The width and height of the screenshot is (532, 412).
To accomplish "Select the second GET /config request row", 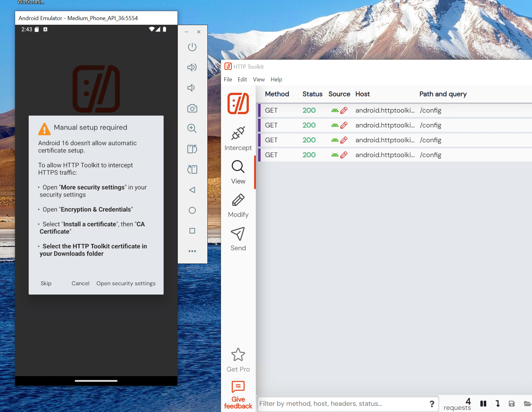I will [395, 125].
